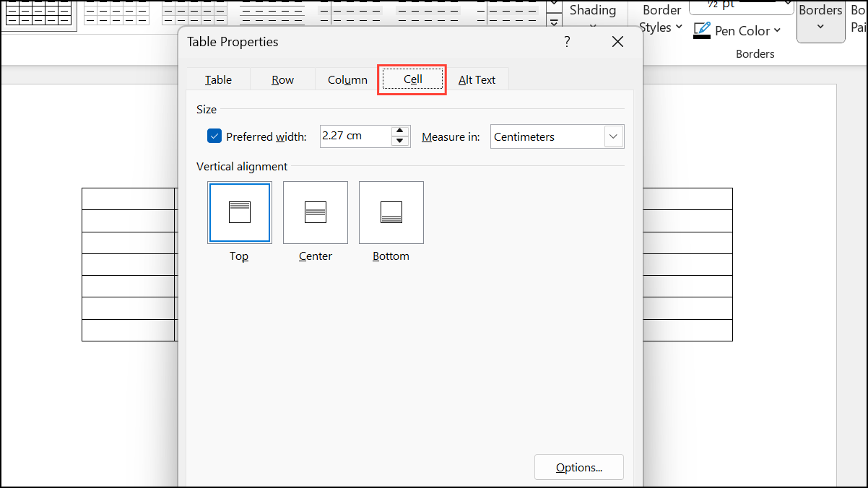Click the Options... button
Viewport: 868px width, 488px height.
(578, 467)
